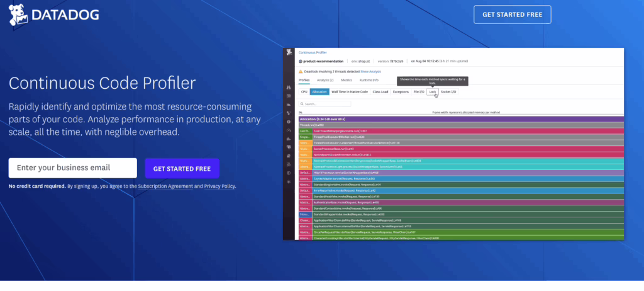Screen dimensions: 644x291
Task: Select the Allocation profile type
Action: pyautogui.click(x=319, y=92)
